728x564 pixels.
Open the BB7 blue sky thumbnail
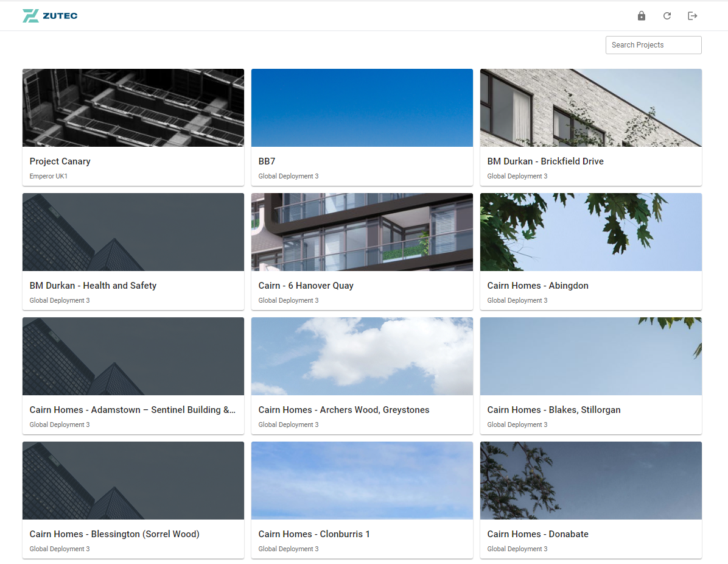coord(362,108)
